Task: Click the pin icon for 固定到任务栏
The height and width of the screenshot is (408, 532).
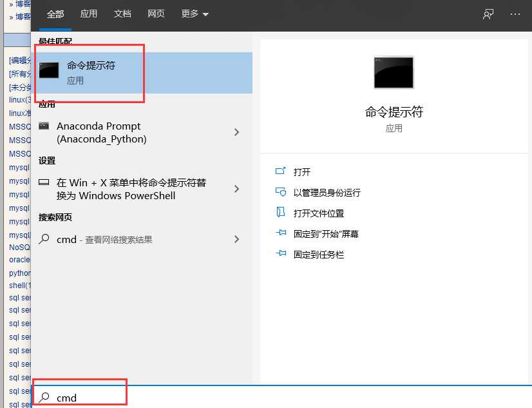Action: tap(280, 254)
